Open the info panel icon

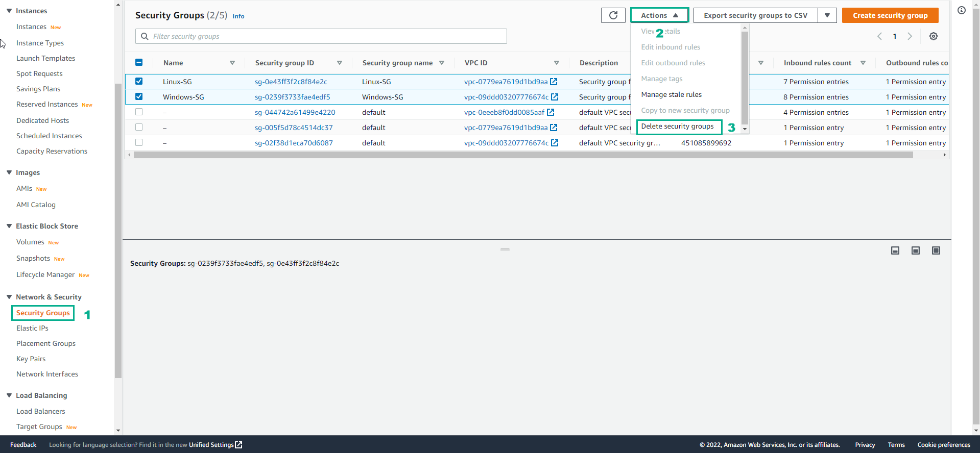(962, 10)
